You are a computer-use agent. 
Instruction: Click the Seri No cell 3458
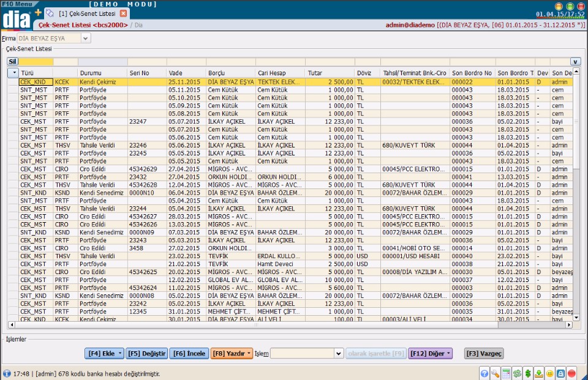[x=147, y=248]
